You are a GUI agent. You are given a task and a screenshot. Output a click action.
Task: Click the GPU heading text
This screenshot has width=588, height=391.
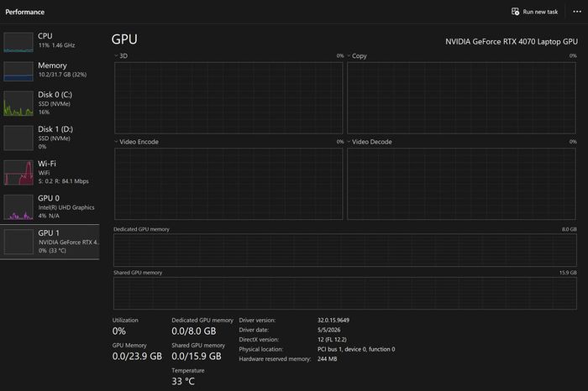pos(124,39)
